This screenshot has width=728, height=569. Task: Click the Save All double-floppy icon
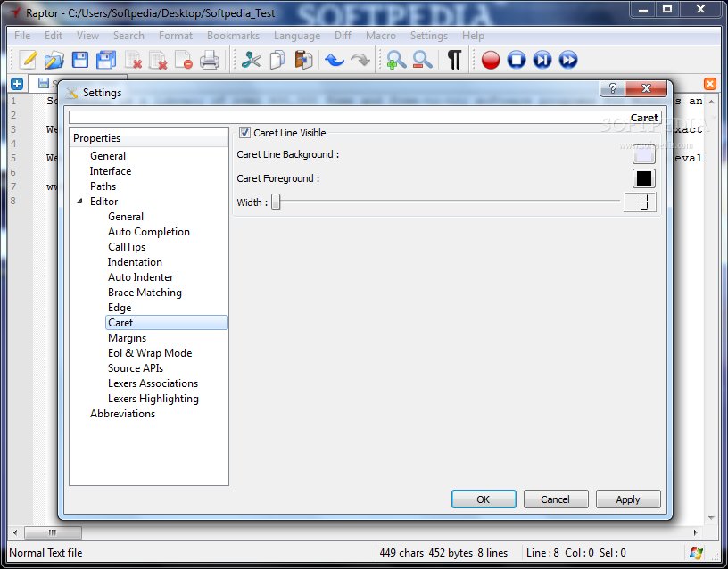[x=106, y=60]
